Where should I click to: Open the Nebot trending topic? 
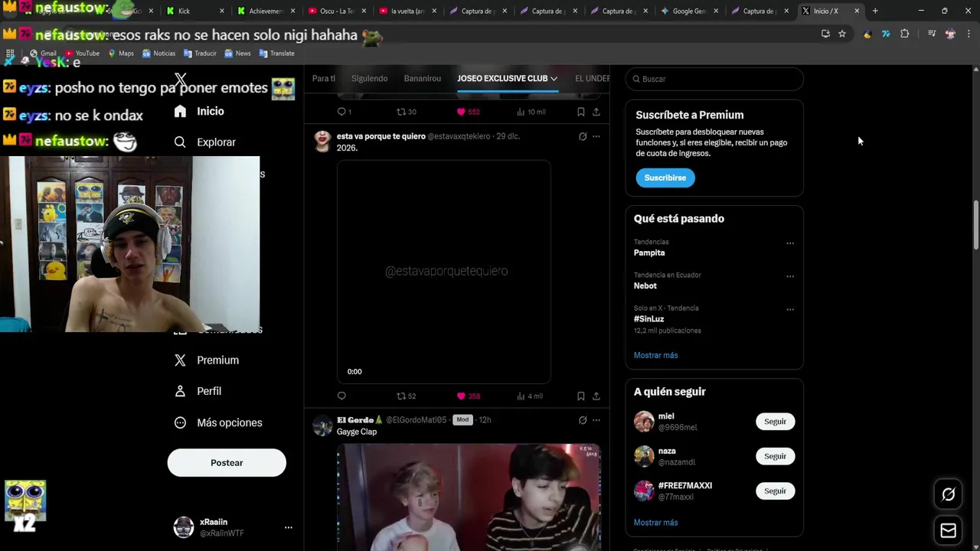[x=645, y=285]
